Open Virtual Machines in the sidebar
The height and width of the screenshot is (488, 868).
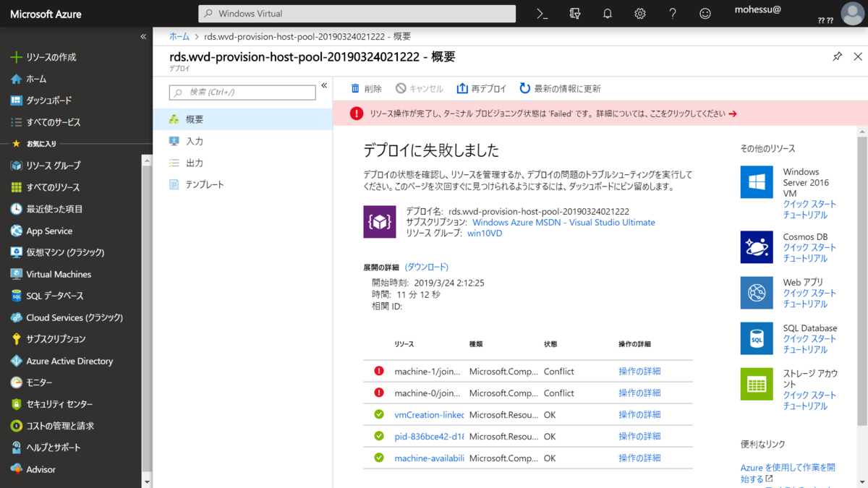[x=59, y=274]
